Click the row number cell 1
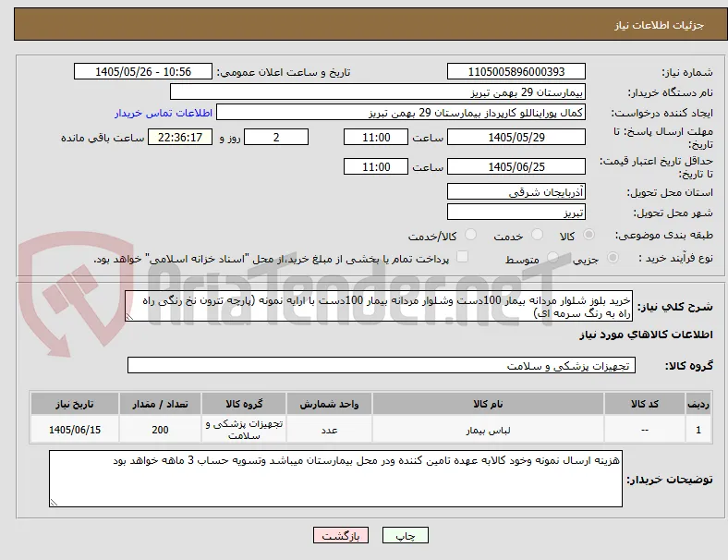 coord(698,430)
